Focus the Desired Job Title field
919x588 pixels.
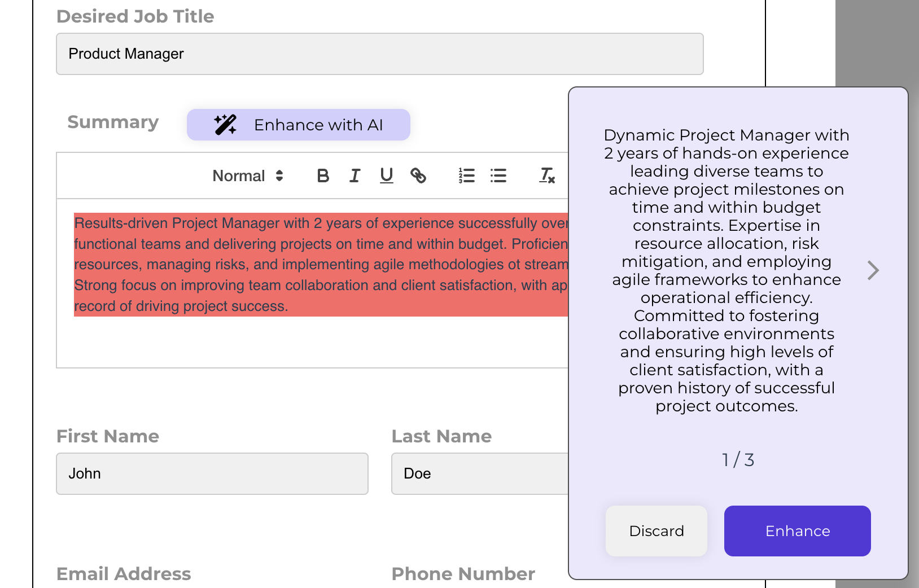pyautogui.click(x=379, y=54)
